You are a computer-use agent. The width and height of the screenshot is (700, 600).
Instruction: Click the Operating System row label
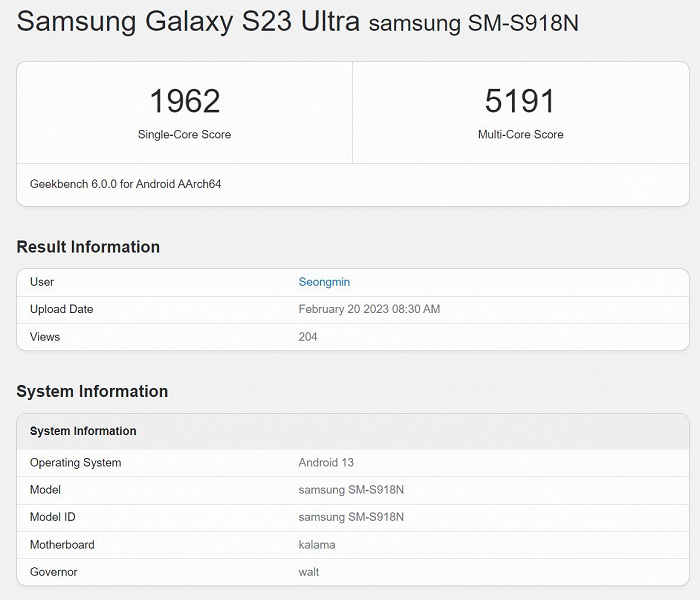click(x=75, y=463)
